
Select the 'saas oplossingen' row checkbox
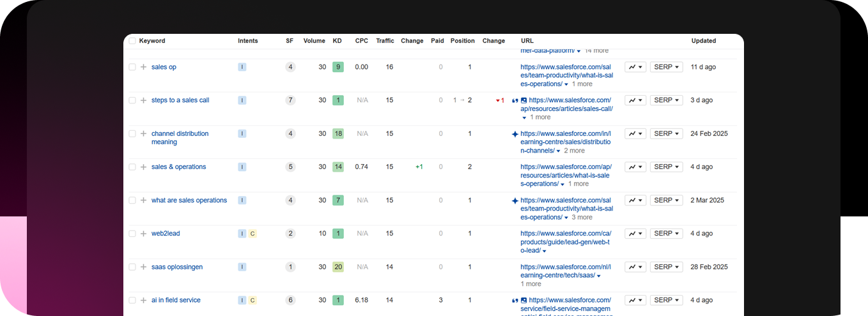tap(132, 267)
